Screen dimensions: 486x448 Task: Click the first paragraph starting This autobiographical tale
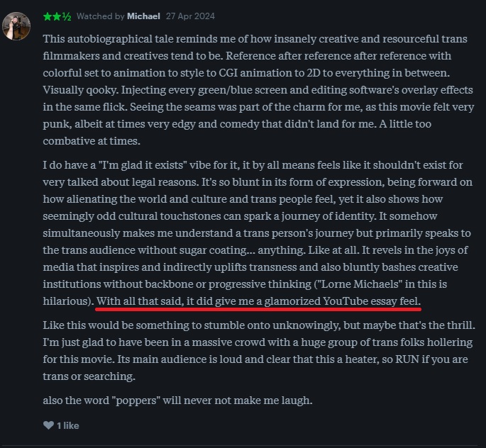[x=259, y=90]
